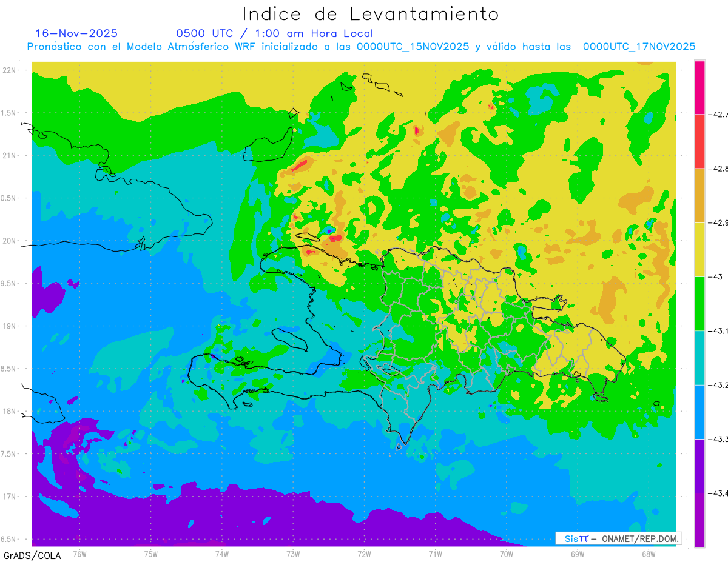
Task: Click legend value '-43'
Action: click(x=715, y=276)
